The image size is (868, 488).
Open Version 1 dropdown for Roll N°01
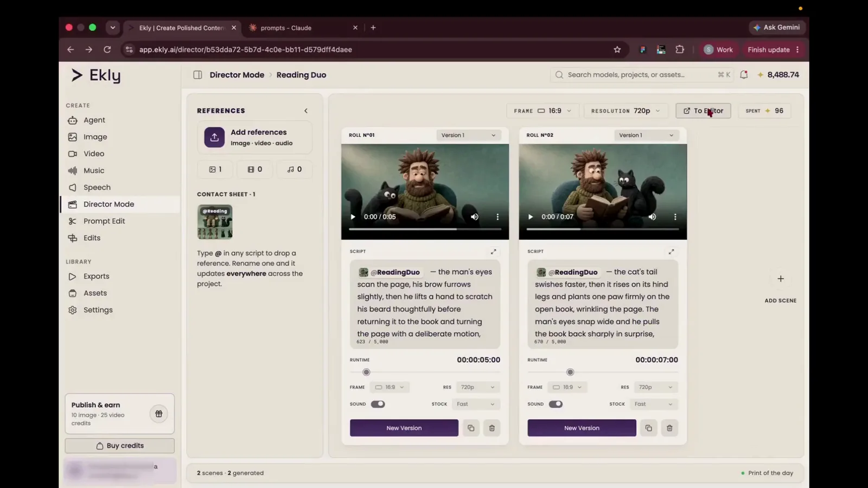tap(469, 135)
